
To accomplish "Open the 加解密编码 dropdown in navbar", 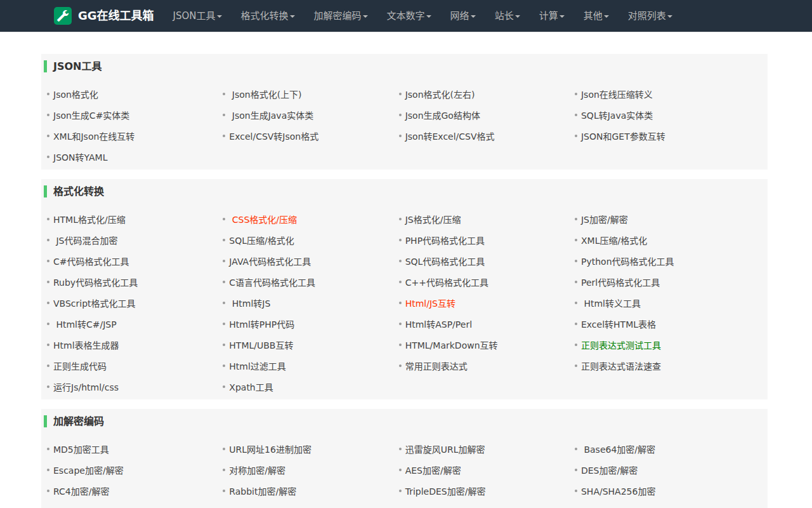I will (x=340, y=16).
